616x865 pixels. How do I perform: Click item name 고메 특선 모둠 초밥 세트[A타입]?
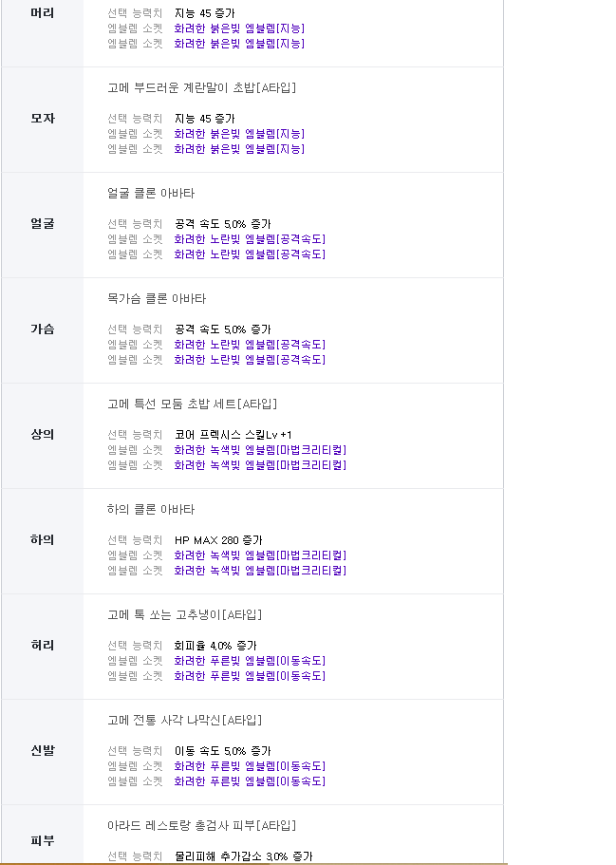192,404
